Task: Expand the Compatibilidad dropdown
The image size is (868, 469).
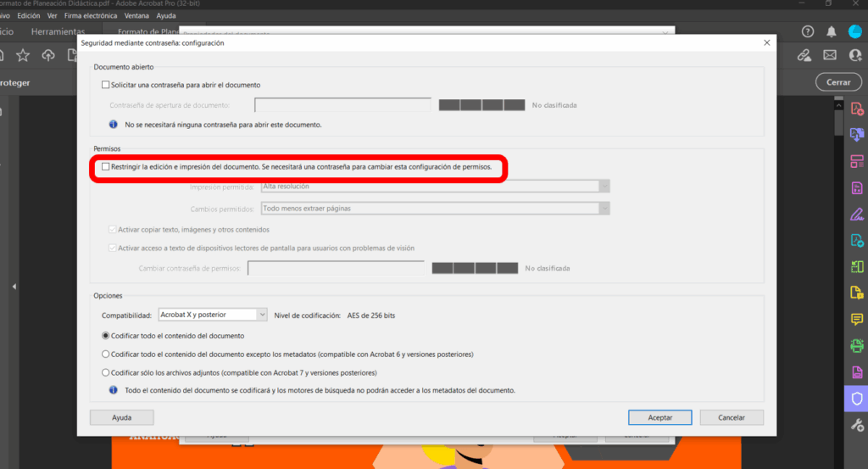Action: tap(213, 315)
